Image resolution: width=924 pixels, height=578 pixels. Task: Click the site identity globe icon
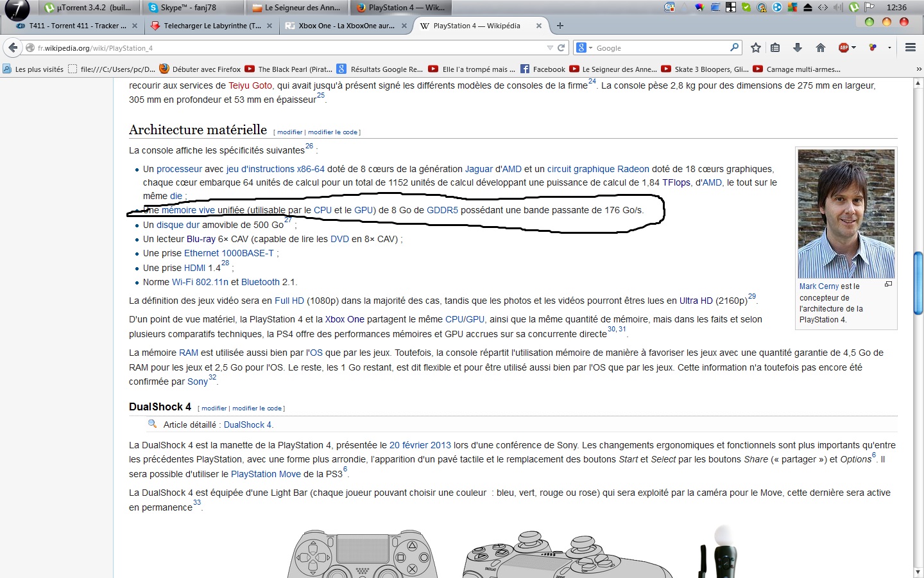[x=30, y=48]
